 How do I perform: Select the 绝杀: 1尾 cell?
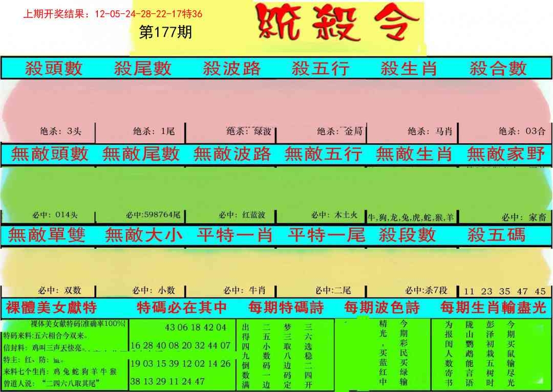[x=154, y=132]
